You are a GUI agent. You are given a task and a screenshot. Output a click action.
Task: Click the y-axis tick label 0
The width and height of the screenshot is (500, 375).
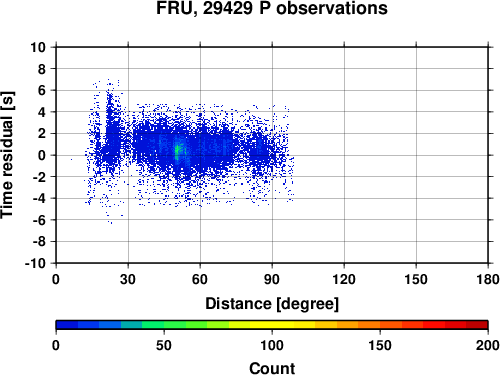tap(42, 155)
